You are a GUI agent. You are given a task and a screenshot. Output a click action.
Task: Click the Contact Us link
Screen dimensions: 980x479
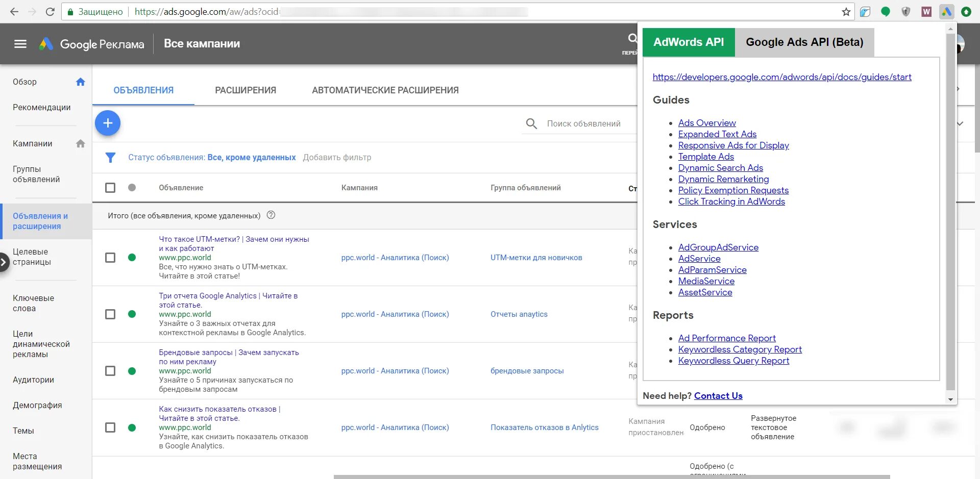point(718,396)
